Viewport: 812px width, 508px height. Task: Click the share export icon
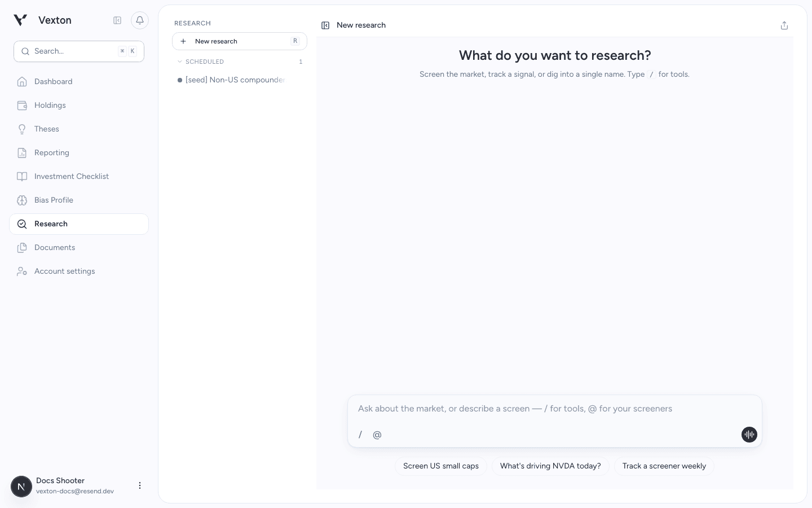coord(784,25)
